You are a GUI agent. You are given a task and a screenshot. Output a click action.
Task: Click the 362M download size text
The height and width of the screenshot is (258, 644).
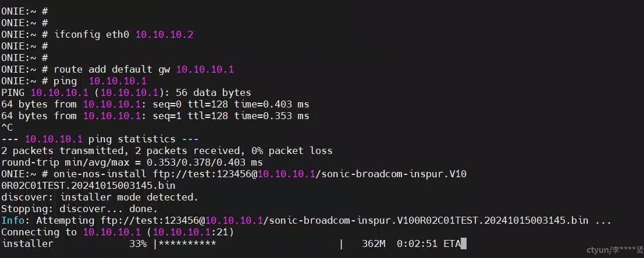pos(373,244)
